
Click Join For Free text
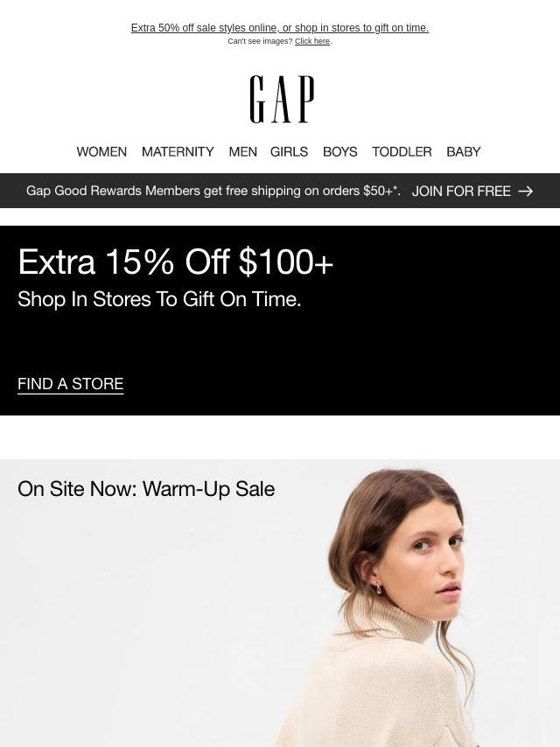(461, 191)
